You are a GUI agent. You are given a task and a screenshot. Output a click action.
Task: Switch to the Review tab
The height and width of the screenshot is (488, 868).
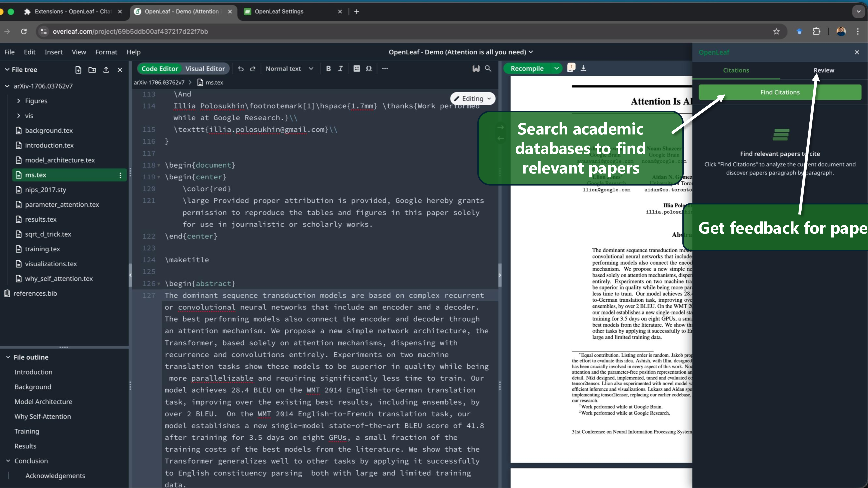point(824,70)
